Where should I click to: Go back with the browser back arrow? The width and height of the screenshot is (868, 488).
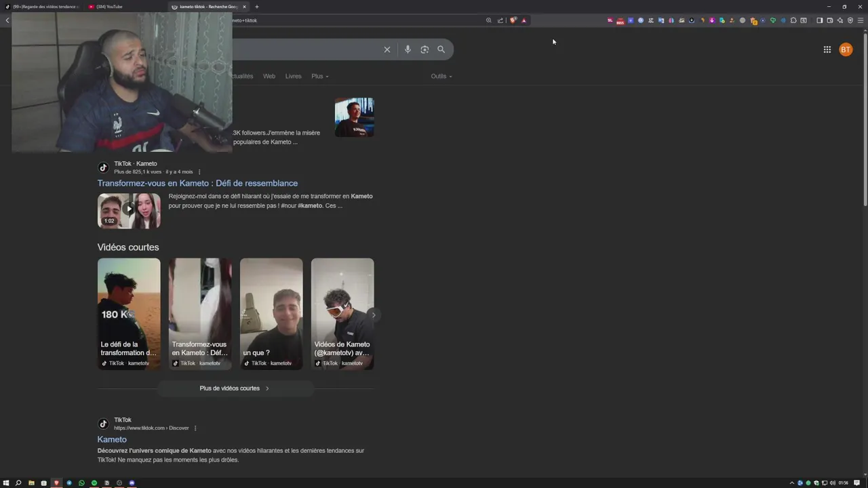pos(7,20)
